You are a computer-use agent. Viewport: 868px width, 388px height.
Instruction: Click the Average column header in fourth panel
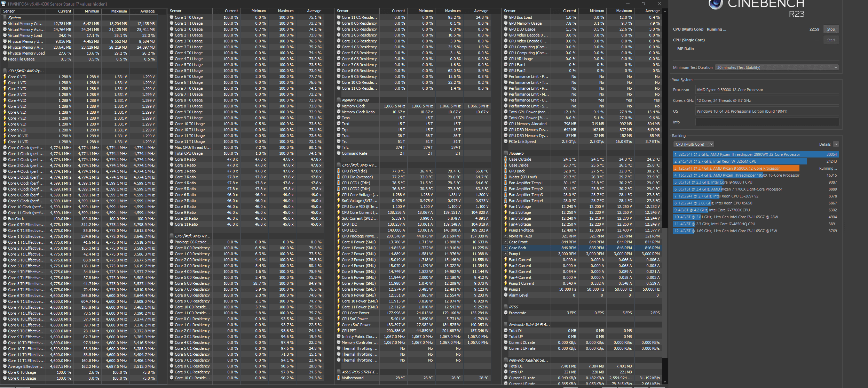coord(648,11)
